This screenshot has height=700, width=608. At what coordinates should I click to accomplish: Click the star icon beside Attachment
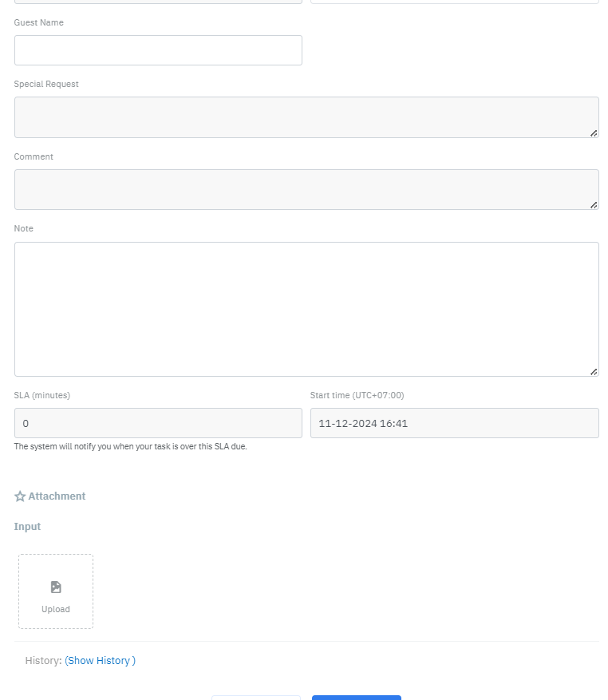20,496
